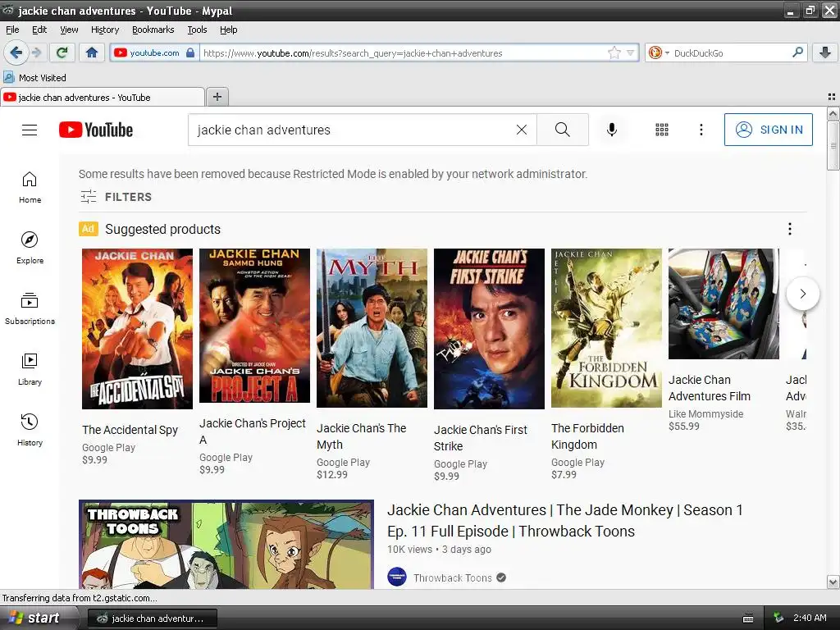Bookmark this page with the star icon
The image size is (840, 630).
614,52
